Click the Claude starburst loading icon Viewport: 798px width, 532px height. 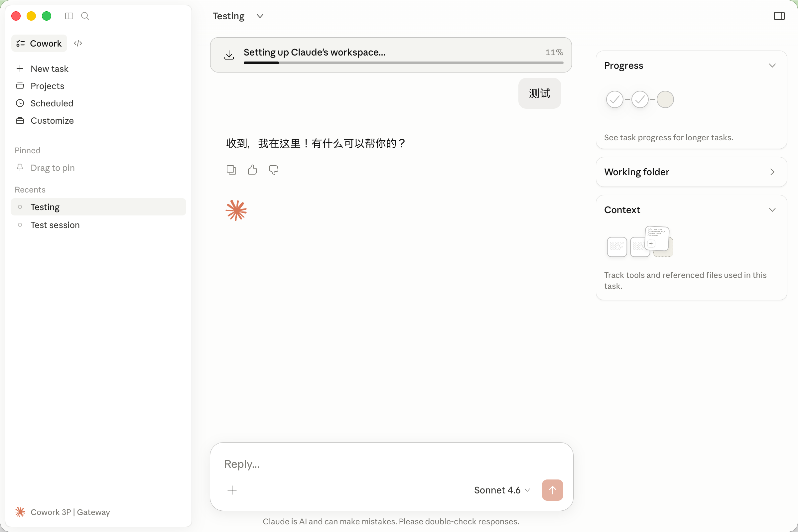(x=236, y=210)
